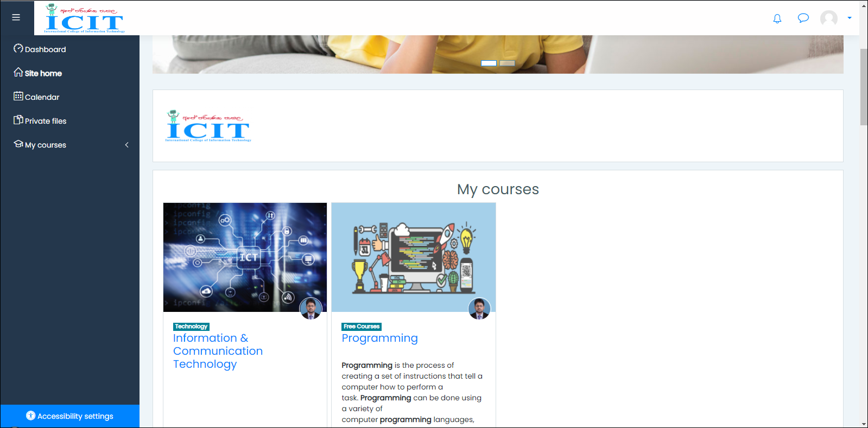Open the messages speech bubble icon

tap(803, 18)
